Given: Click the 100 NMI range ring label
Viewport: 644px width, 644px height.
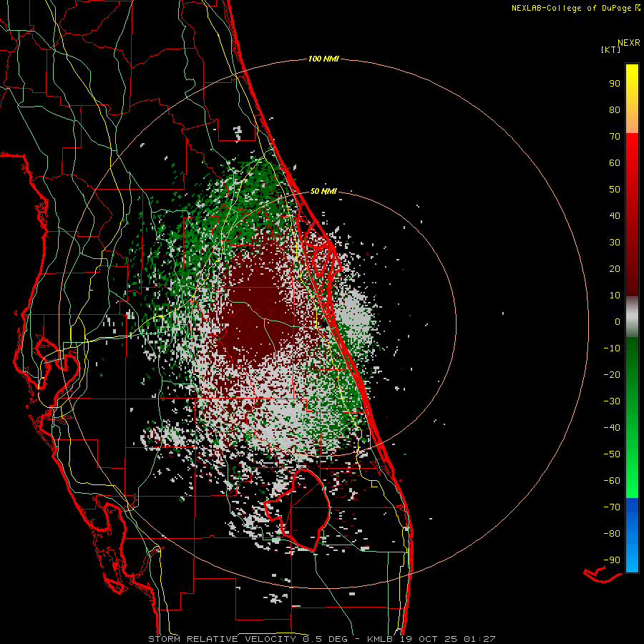Looking at the screenshot, I should 323,59.
